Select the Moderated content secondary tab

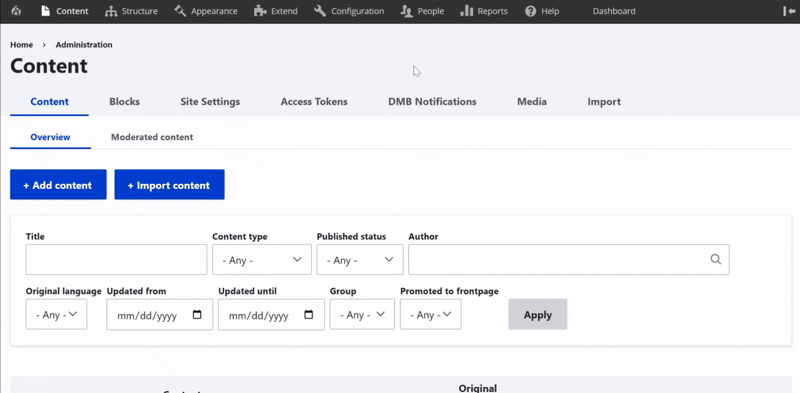click(x=152, y=137)
